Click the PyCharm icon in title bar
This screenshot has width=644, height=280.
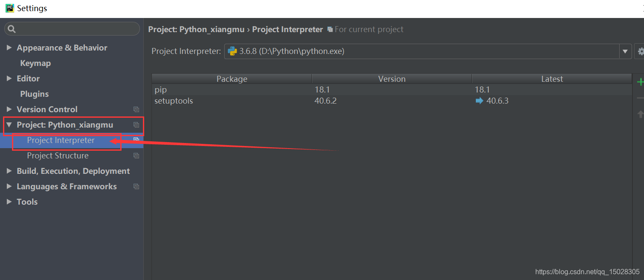click(x=9, y=8)
